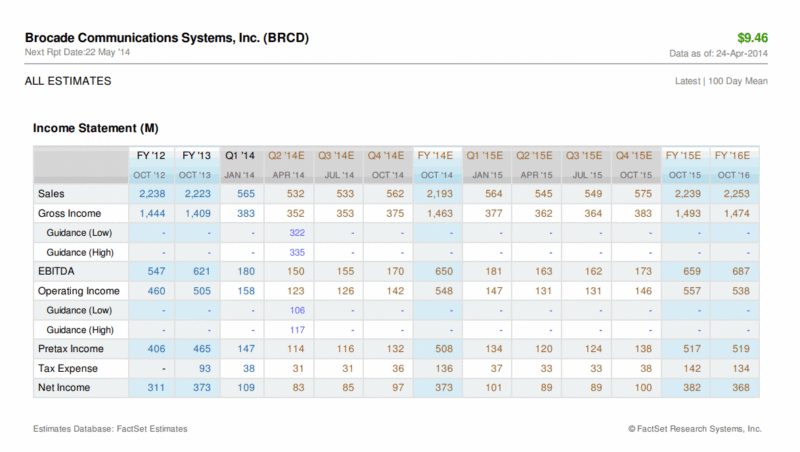
Task: Click Net Income value 109 for Q1 '14
Action: [246, 388]
